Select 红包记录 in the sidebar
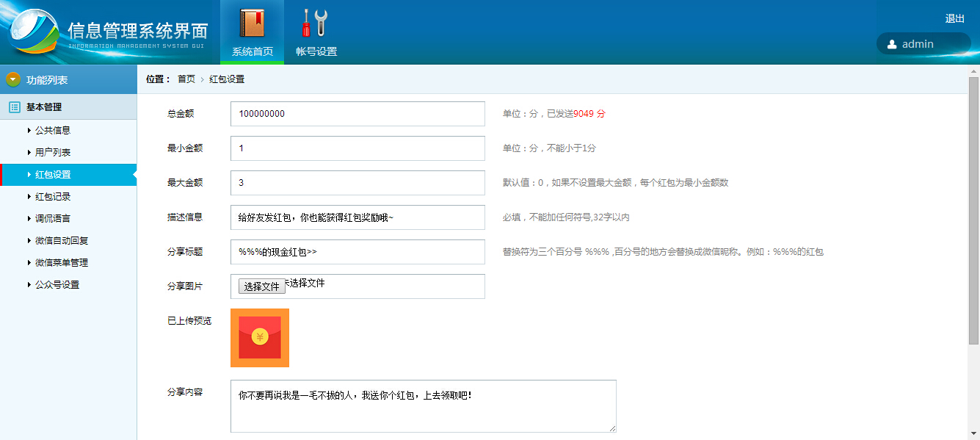This screenshot has height=440, width=980. tap(53, 197)
